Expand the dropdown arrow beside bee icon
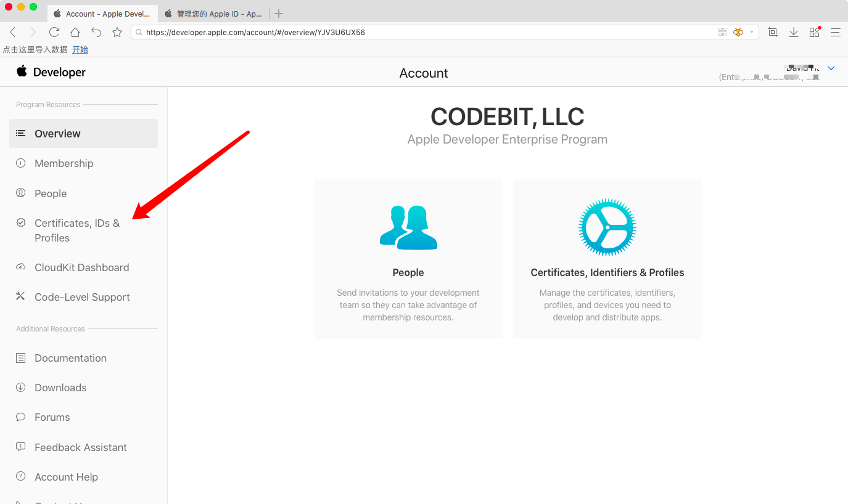This screenshot has height=504, width=848. (x=752, y=32)
